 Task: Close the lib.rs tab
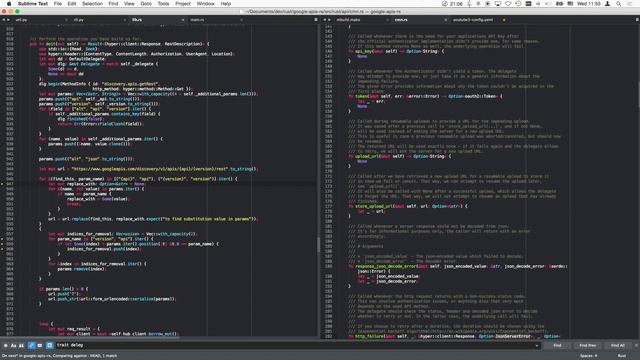(x=182, y=20)
